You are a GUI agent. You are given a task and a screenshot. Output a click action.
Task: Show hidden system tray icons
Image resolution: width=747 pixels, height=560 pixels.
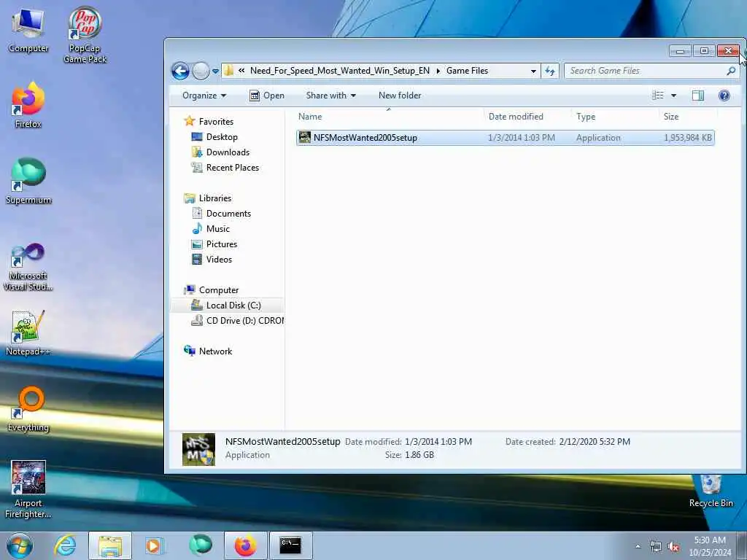638,546
